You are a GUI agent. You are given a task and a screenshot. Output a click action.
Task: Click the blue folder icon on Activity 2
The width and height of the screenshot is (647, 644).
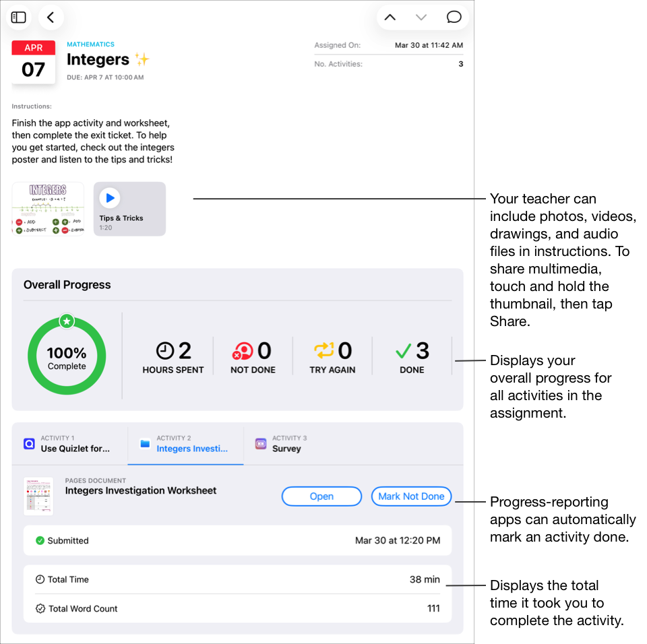145,443
